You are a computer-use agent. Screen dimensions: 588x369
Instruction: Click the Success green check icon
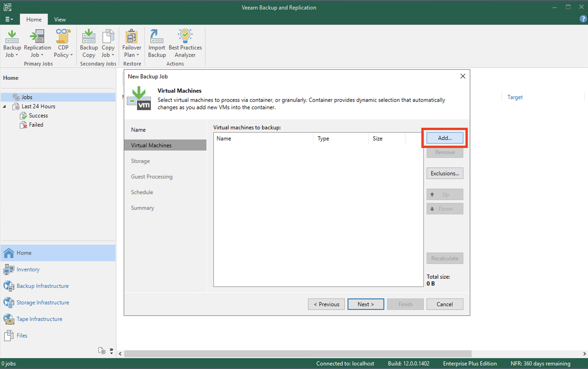[23, 116]
